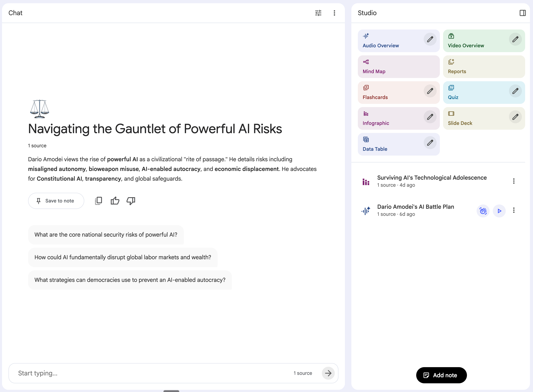533x392 pixels.
Task: Collapse the Studio panel
Action: 522,13
